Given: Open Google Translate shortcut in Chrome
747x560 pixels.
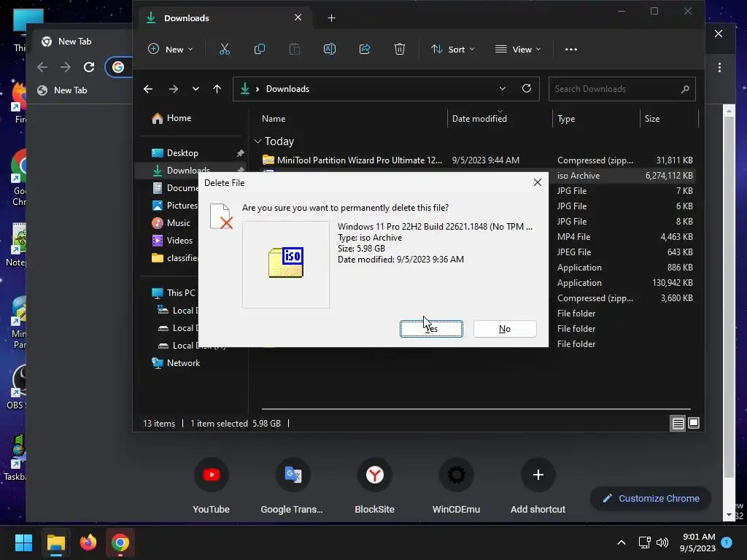Looking at the screenshot, I should [x=292, y=486].
